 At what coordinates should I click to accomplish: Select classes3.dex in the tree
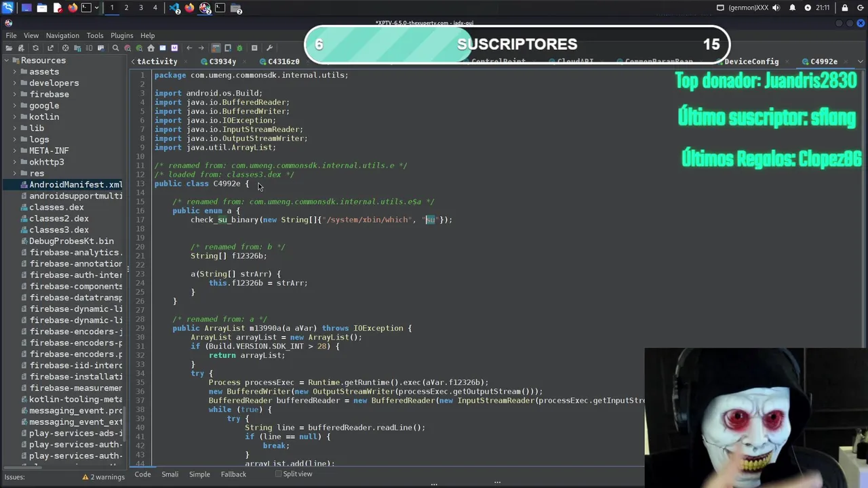click(x=58, y=230)
